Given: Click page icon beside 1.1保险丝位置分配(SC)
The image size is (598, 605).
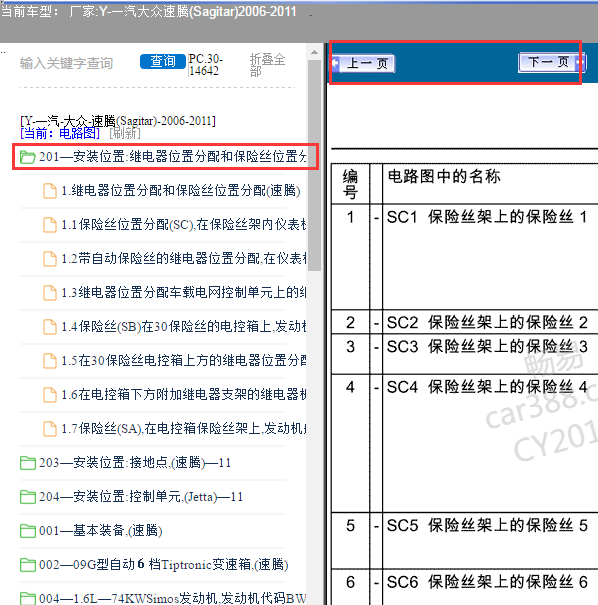Looking at the screenshot, I should click(x=50, y=225).
